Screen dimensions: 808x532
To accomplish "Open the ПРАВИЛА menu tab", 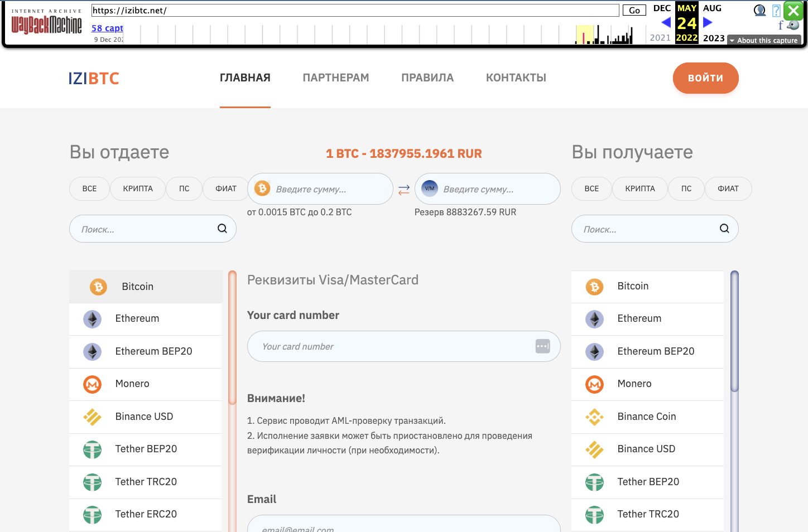I will pyautogui.click(x=427, y=78).
